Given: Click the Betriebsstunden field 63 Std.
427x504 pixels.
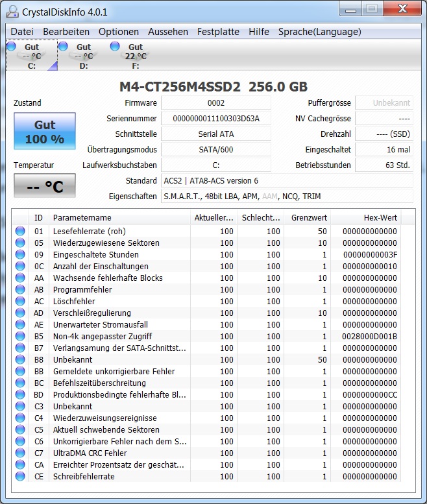Looking at the screenshot, I should (x=384, y=165).
